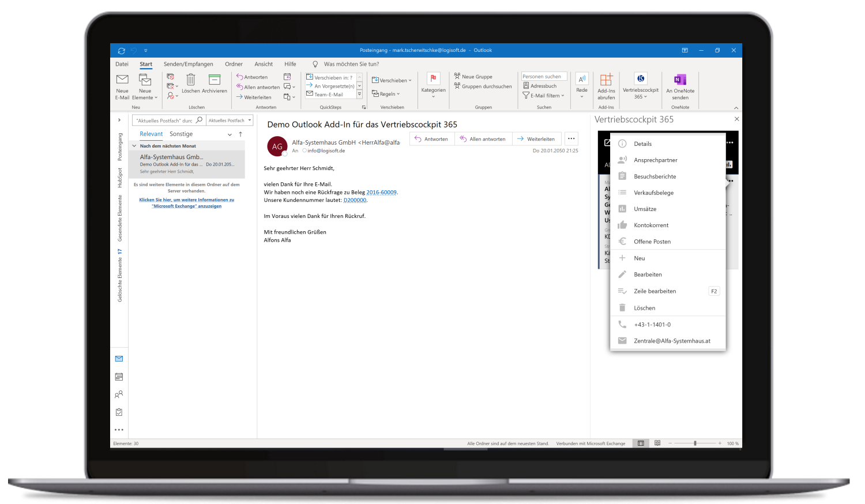Switch to the Start ribbon tab
The width and height of the screenshot is (865, 504).
pyautogui.click(x=146, y=64)
